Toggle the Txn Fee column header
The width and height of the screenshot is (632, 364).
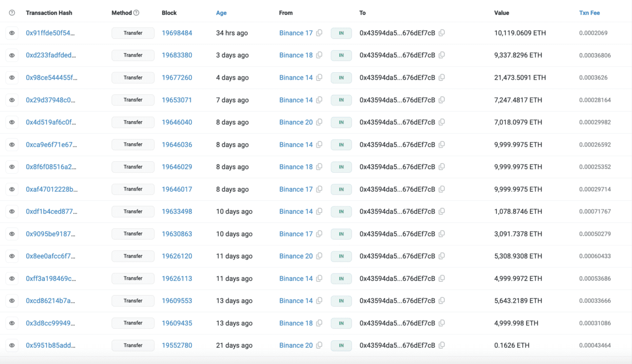(589, 13)
